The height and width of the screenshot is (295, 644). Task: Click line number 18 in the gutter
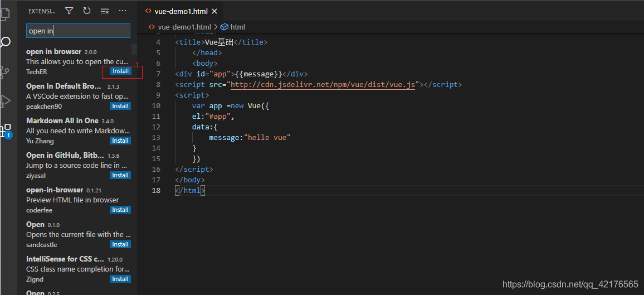coord(156,191)
